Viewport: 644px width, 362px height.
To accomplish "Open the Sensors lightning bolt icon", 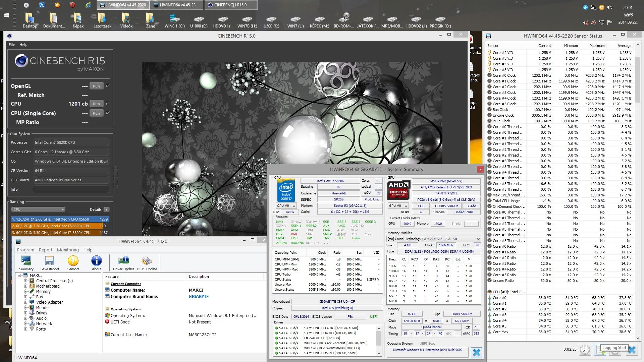I will 73,263.
